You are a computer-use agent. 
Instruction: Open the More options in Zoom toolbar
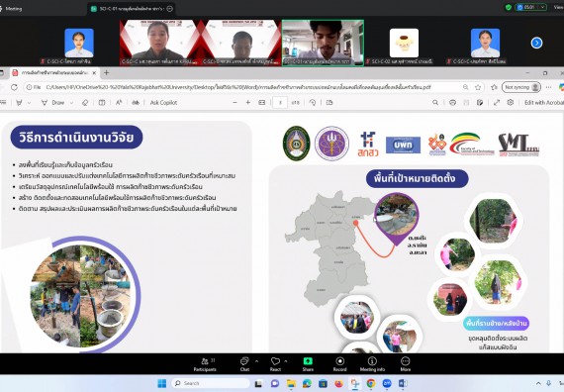(x=406, y=364)
